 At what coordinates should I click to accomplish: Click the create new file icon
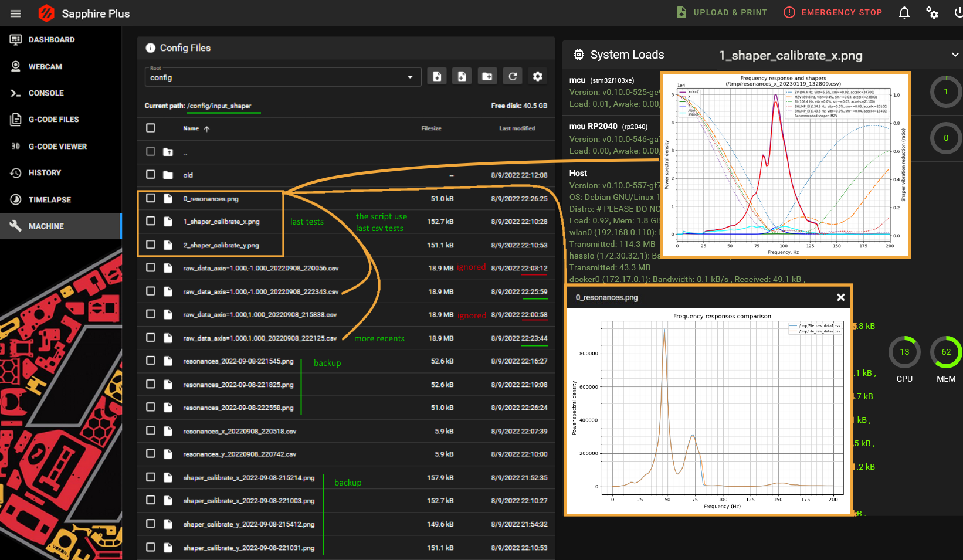[462, 76]
